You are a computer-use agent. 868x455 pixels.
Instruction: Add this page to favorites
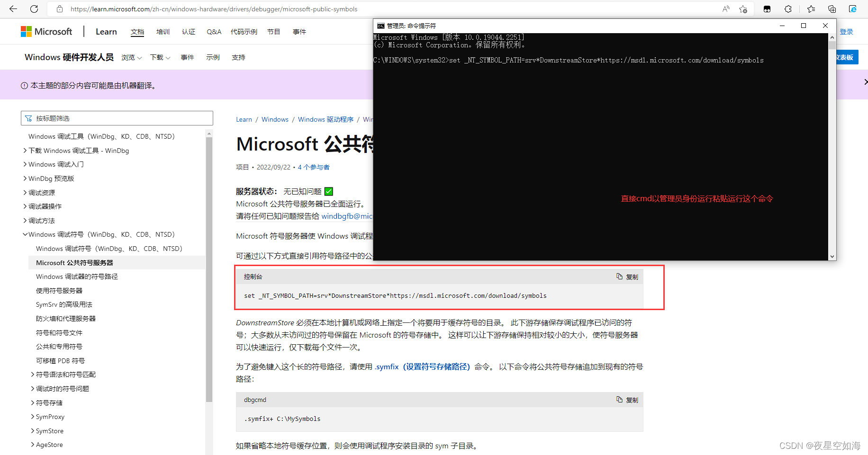pyautogui.click(x=743, y=9)
